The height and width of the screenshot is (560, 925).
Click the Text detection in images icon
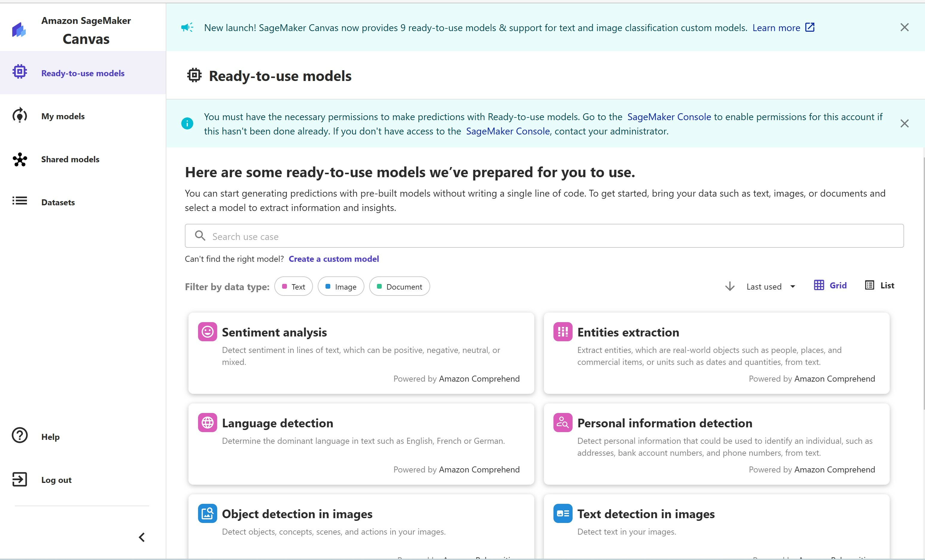[x=562, y=513]
